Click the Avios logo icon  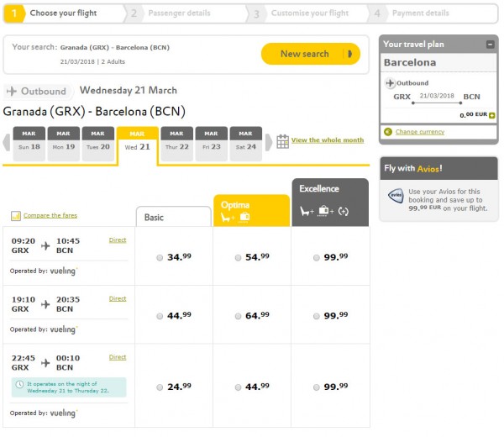click(x=396, y=196)
